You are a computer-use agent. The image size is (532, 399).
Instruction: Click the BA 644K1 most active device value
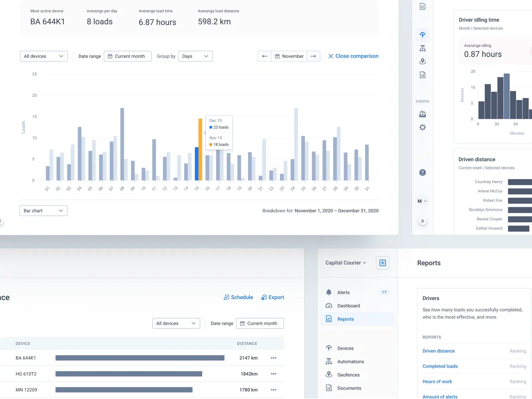click(x=48, y=22)
